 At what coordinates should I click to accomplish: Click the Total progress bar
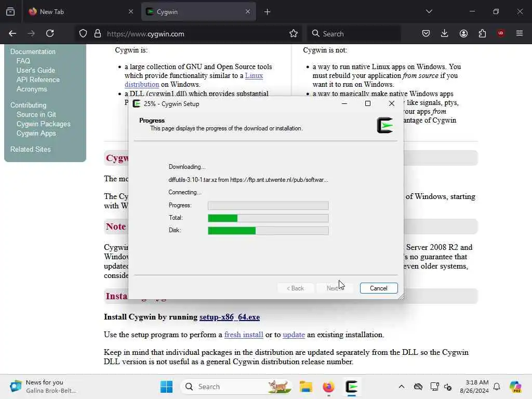click(x=268, y=218)
